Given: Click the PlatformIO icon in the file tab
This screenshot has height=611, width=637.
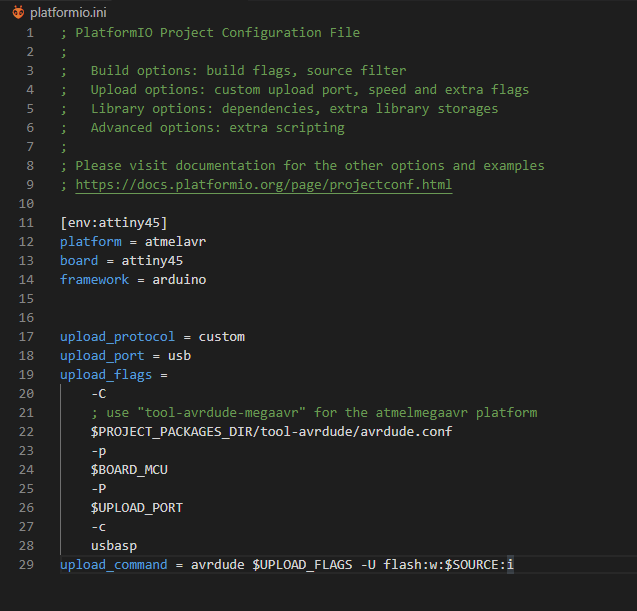Looking at the screenshot, I should [x=18, y=11].
